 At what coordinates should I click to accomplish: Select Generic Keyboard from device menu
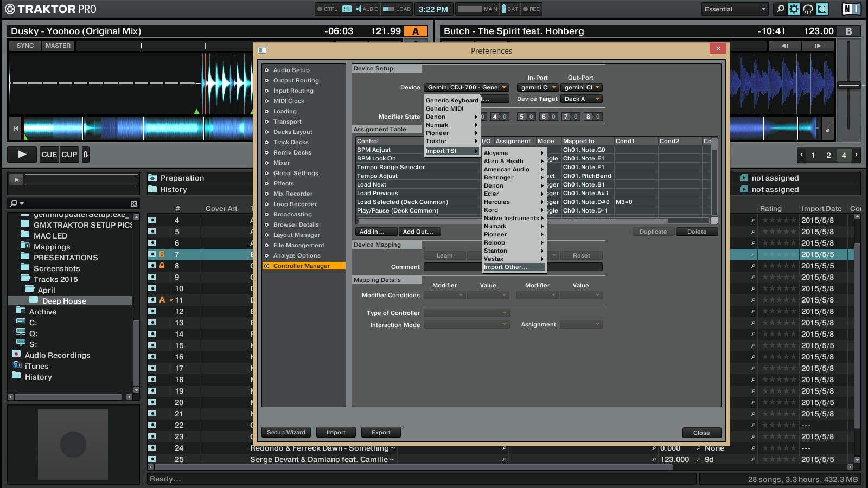tap(452, 100)
